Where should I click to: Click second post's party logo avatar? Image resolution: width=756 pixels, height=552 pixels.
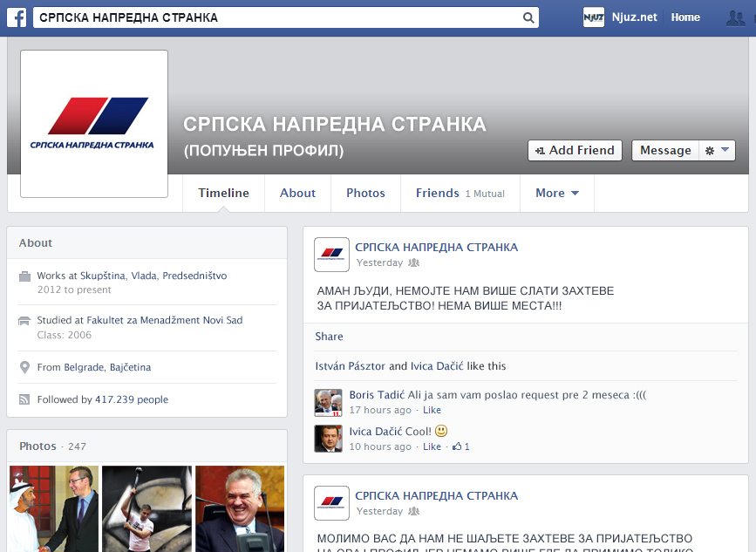(331, 503)
